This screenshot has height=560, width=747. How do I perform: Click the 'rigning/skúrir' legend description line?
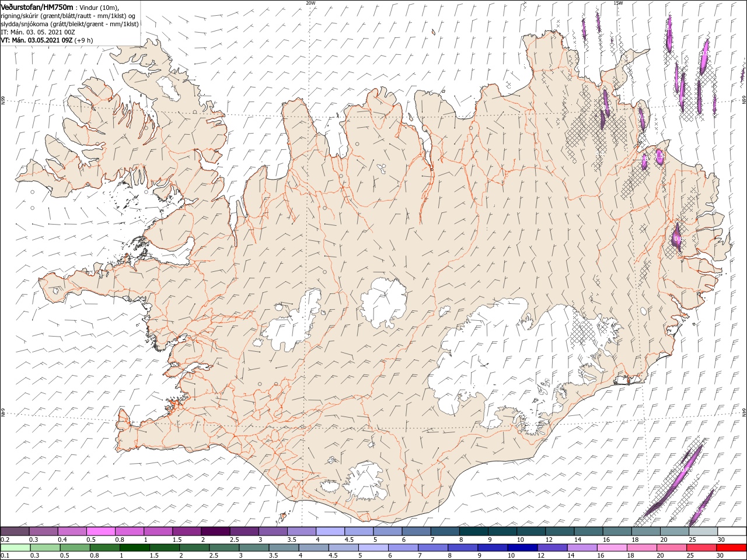[x=68, y=16]
